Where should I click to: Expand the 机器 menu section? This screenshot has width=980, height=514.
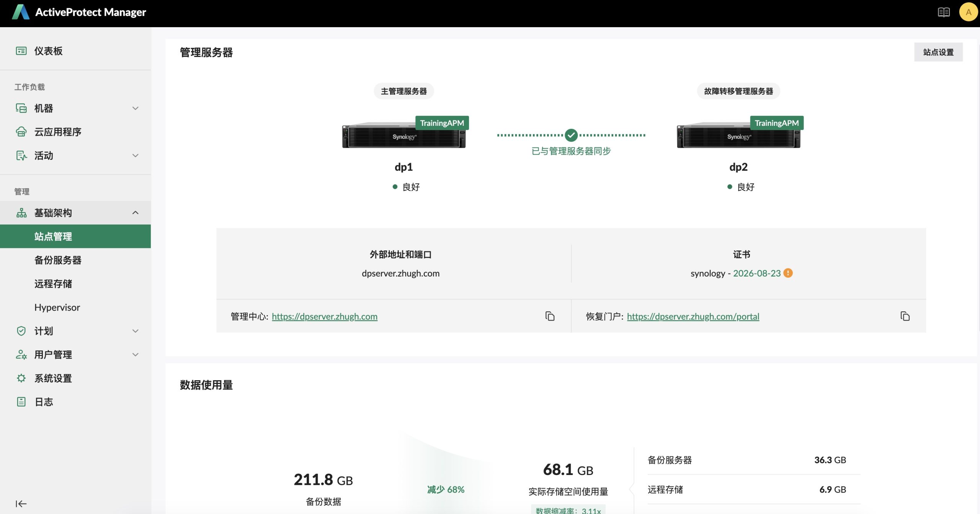click(x=135, y=108)
